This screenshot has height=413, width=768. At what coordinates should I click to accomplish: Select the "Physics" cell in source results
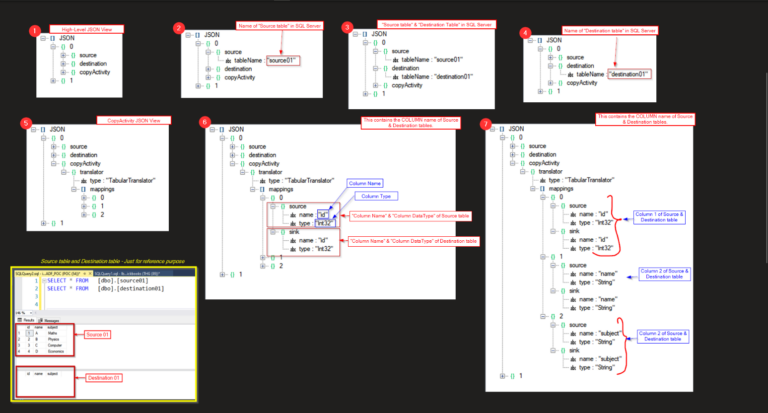[53, 339]
